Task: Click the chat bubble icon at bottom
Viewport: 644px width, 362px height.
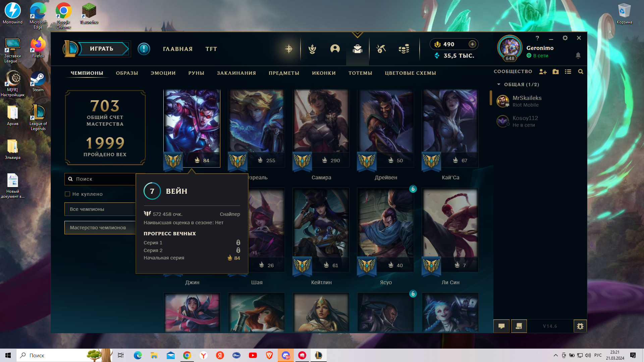Action: point(501,326)
